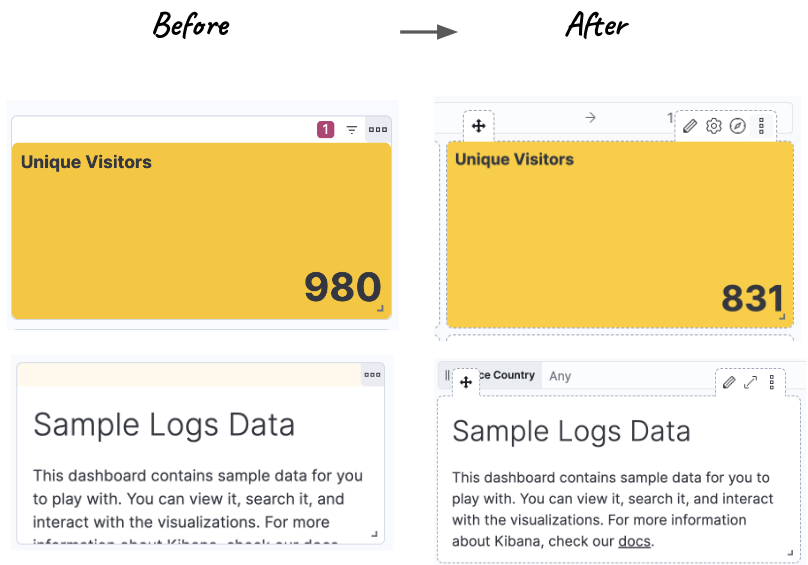The width and height of the screenshot is (808, 565).
Task: Edit the new Sample Logs panel with the pencil
Action: [x=729, y=382]
